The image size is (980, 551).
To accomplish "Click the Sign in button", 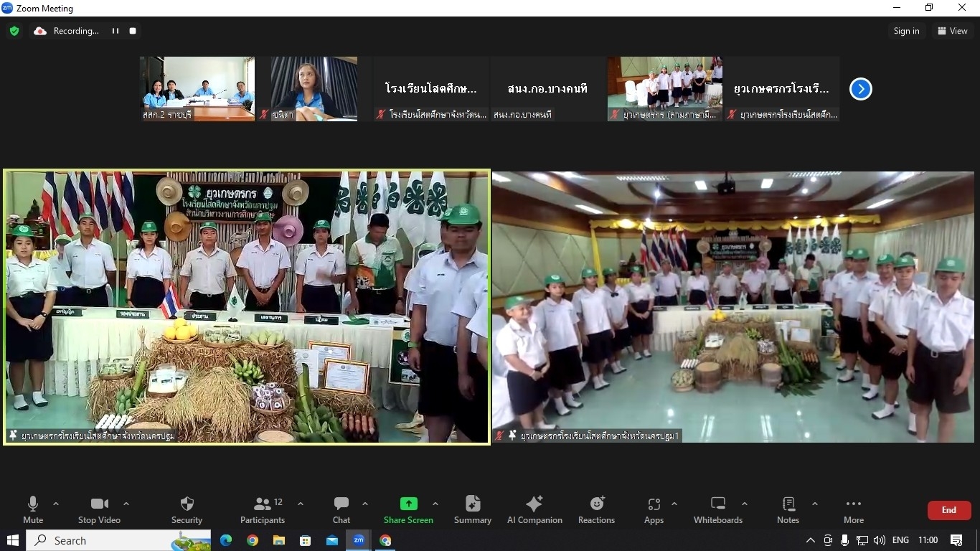I will coord(906,31).
